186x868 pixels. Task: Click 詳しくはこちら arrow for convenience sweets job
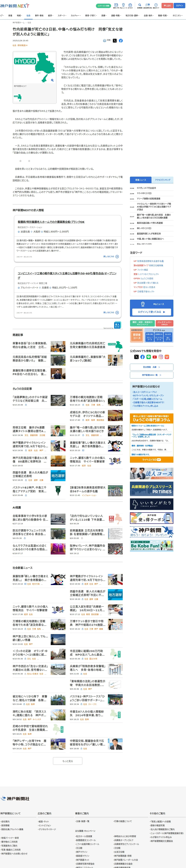(111, 312)
